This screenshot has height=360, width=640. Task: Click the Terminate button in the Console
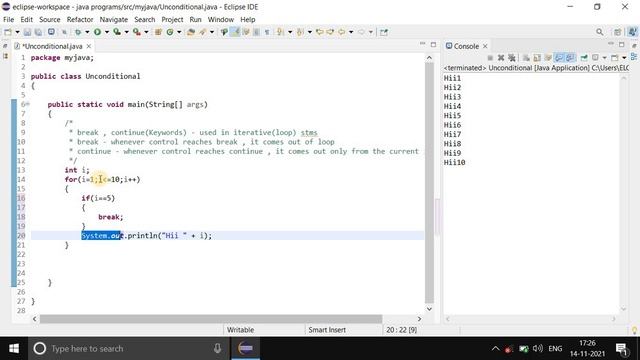(x=490, y=58)
